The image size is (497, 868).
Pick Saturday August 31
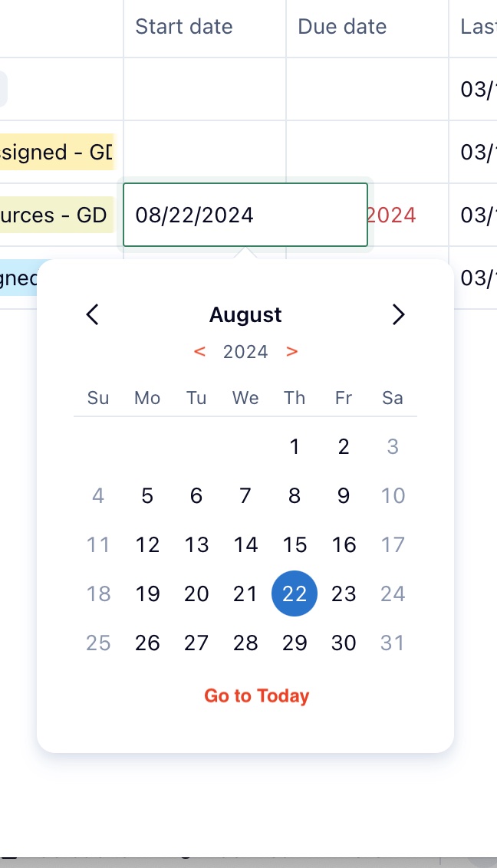pos(393,643)
